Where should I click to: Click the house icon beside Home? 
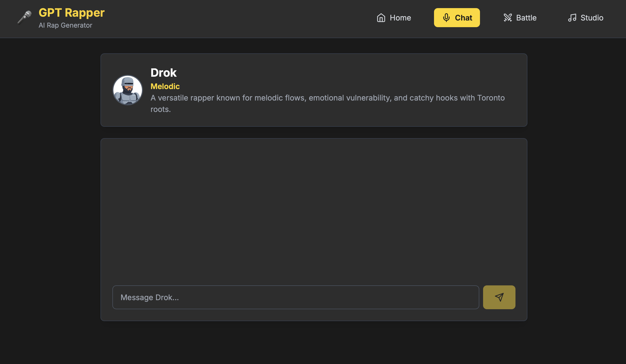(381, 18)
